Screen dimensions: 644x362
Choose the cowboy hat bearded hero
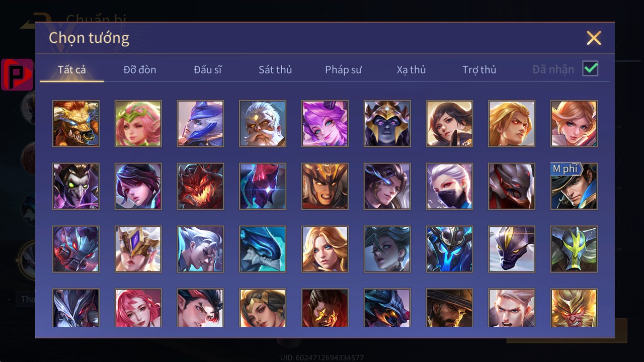coord(449,308)
